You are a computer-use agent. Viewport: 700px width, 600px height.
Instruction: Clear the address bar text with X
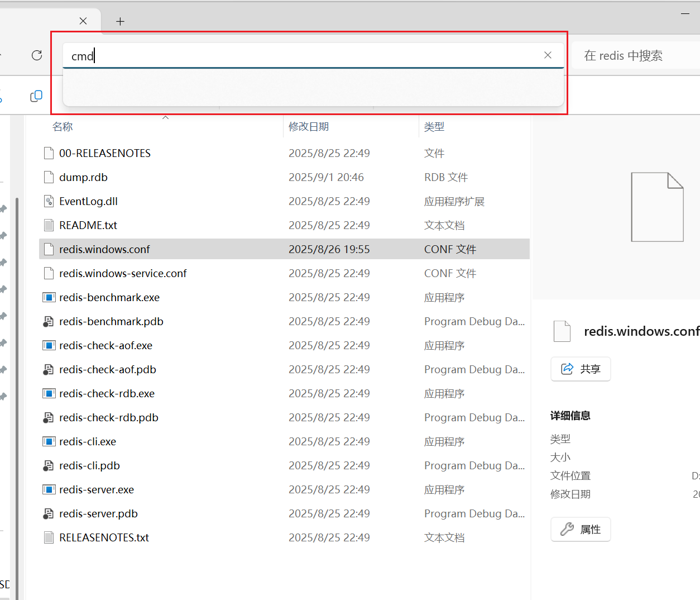548,55
